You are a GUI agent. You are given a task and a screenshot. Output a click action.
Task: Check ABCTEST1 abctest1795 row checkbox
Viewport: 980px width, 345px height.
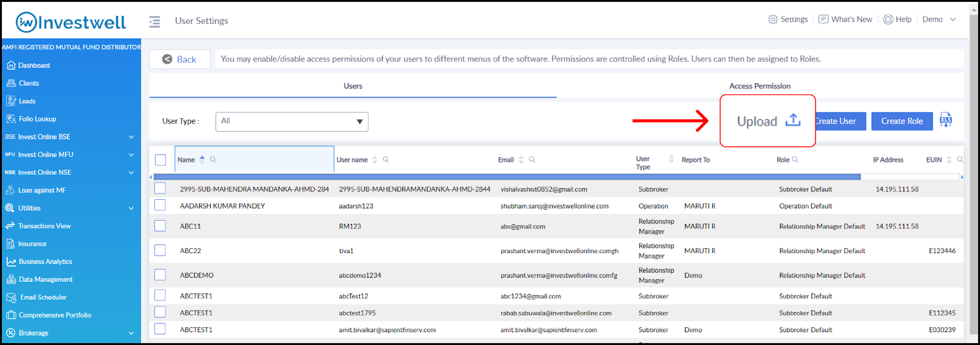pyautogui.click(x=160, y=312)
